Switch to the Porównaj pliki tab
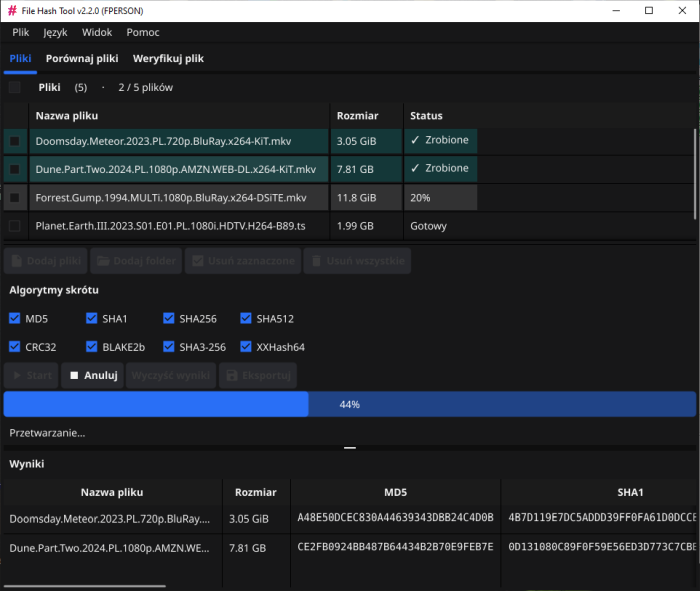 point(82,58)
